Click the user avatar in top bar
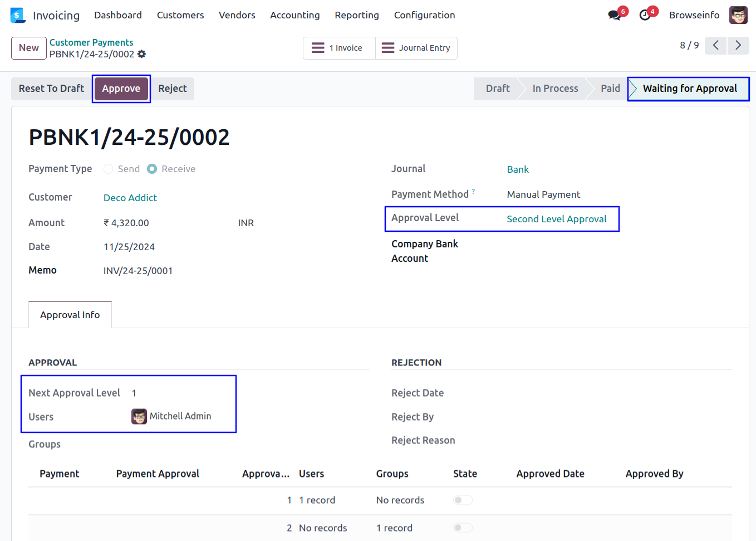756x541 pixels. click(x=738, y=15)
